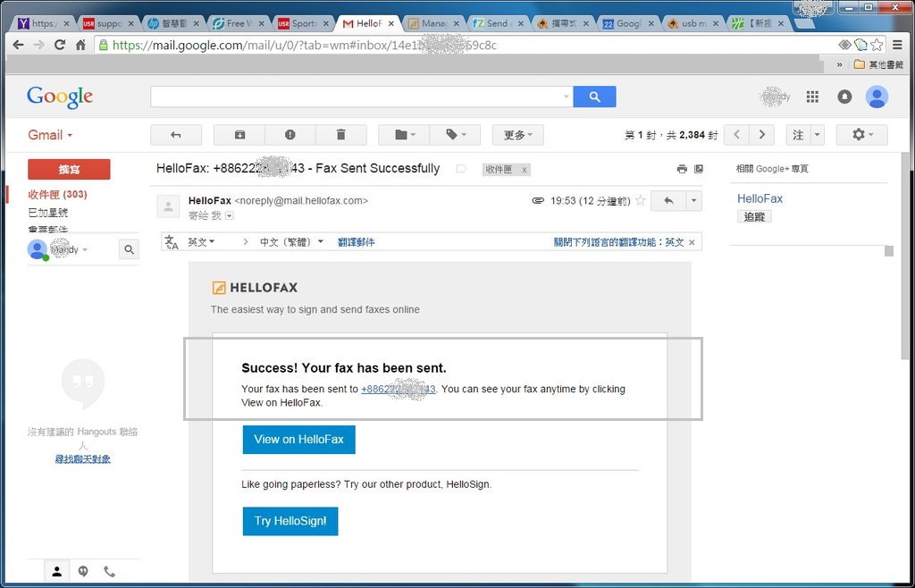The image size is (915, 588).
Task: Switch to the Yahoo browser tab
Action: (x=42, y=23)
